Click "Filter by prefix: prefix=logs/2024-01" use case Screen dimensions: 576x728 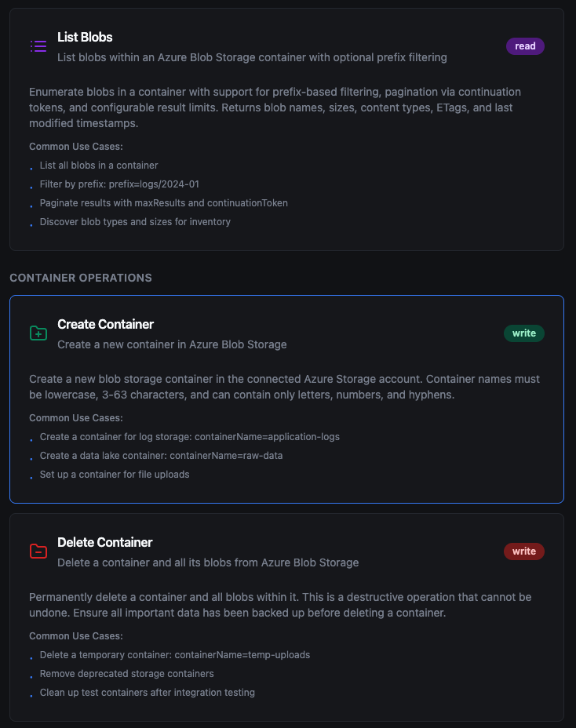[119, 184]
